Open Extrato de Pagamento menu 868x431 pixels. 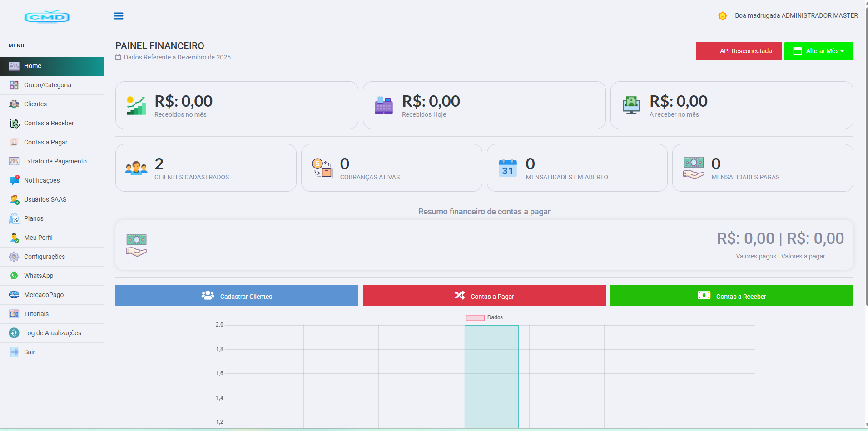[x=55, y=161]
